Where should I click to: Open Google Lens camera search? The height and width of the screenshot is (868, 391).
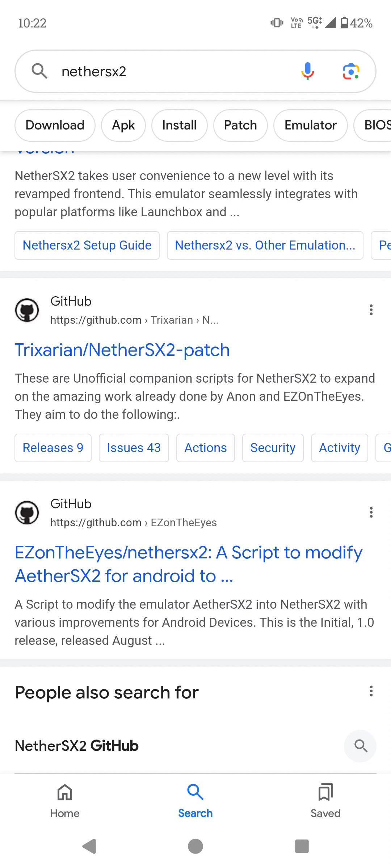coord(351,71)
